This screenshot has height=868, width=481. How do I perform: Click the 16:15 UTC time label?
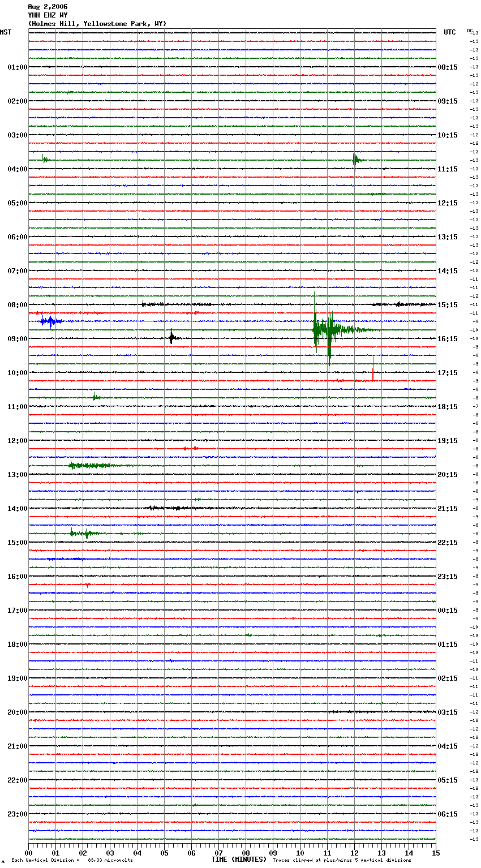448,339
